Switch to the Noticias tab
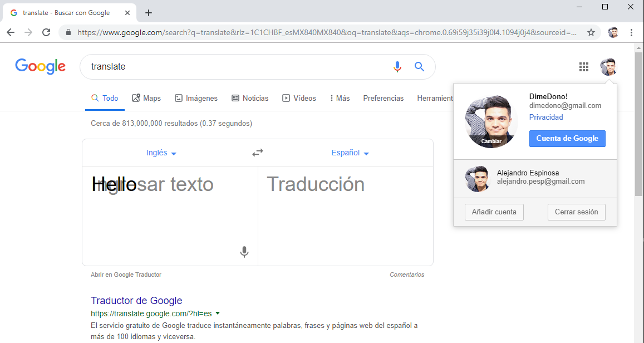 click(250, 98)
